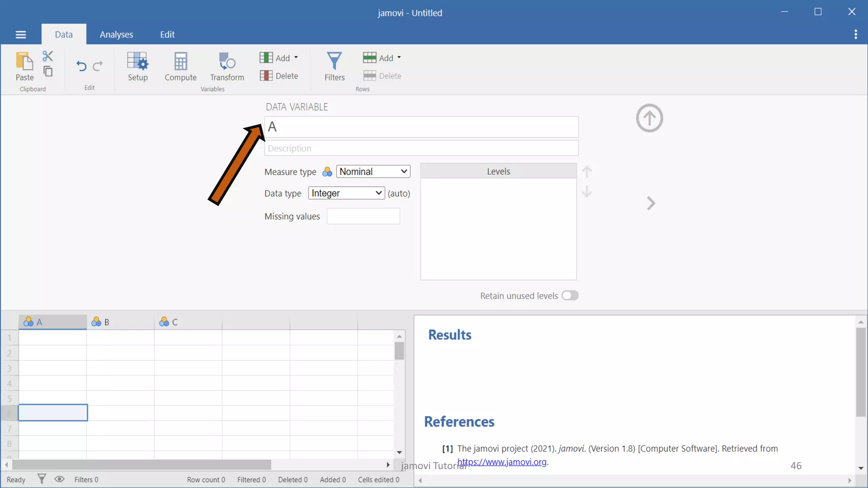Toggle the status bar filter funnel icon

(42, 479)
